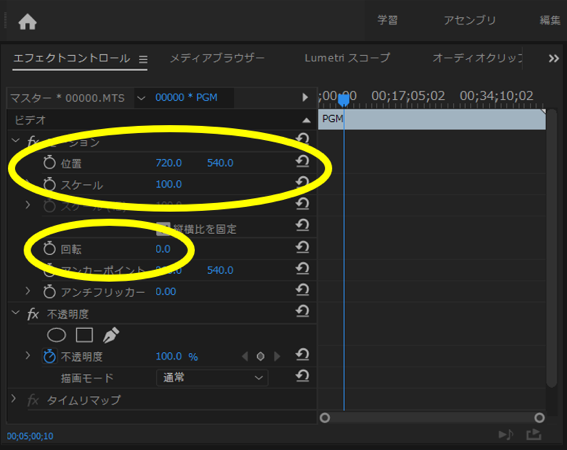Select the free draw bezier pen mask

tap(111, 335)
